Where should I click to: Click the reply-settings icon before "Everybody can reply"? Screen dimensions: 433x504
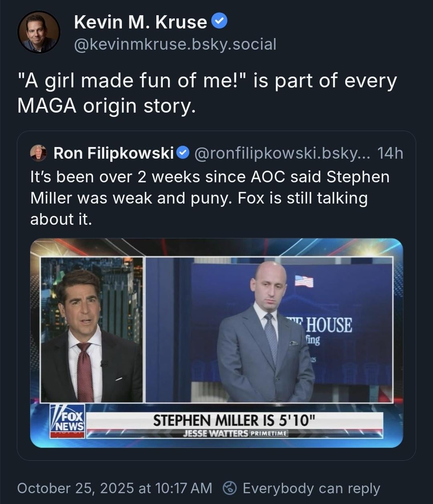[x=230, y=488]
